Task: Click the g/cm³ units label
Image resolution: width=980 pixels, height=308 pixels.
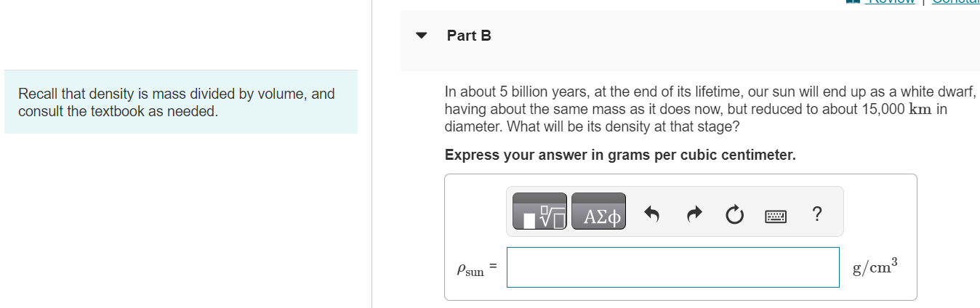Action: click(875, 267)
